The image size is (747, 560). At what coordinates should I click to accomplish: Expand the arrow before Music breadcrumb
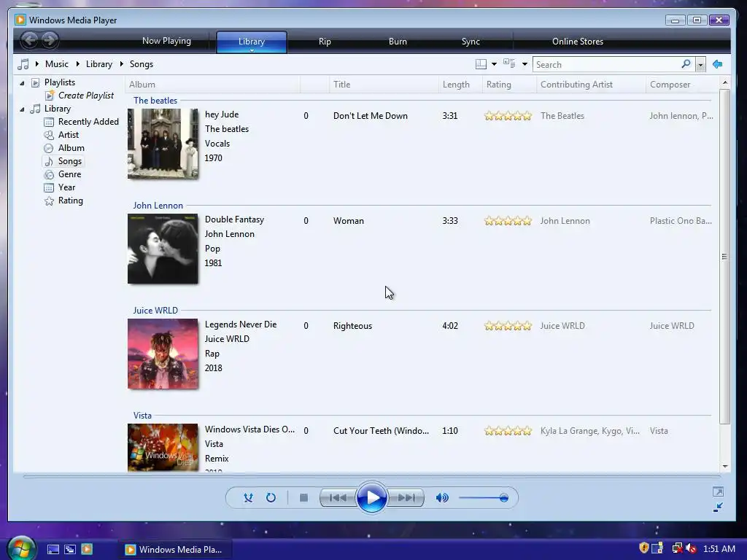click(36, 64)
